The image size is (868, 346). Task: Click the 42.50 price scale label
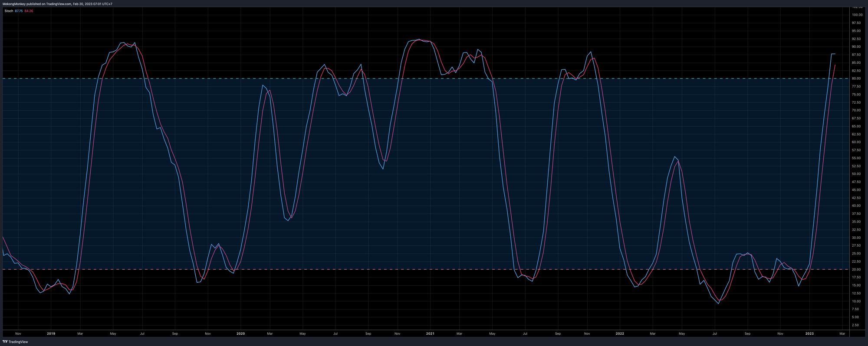[x=857, y=198]
